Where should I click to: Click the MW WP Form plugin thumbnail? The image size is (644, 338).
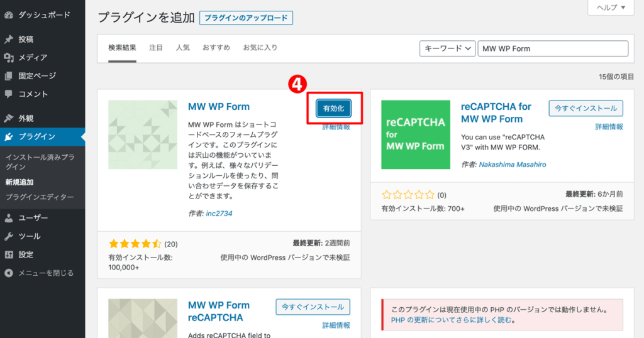coord(143,134)
